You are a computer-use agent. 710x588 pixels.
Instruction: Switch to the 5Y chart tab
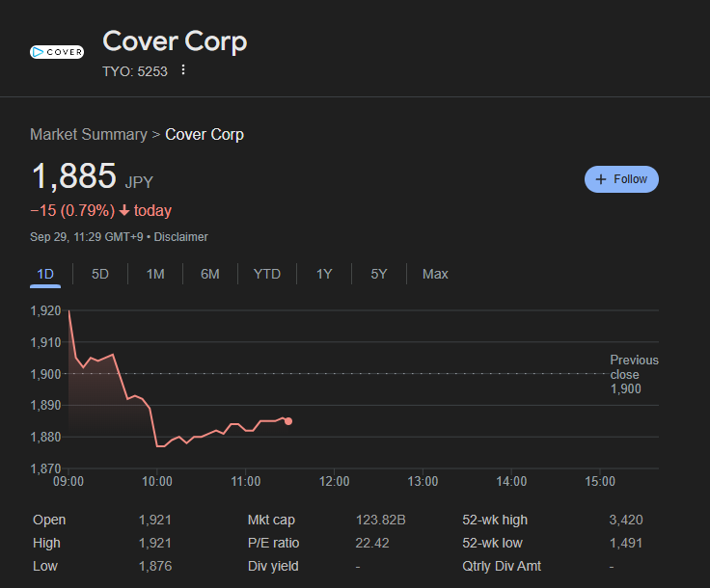tap(379, 274)
